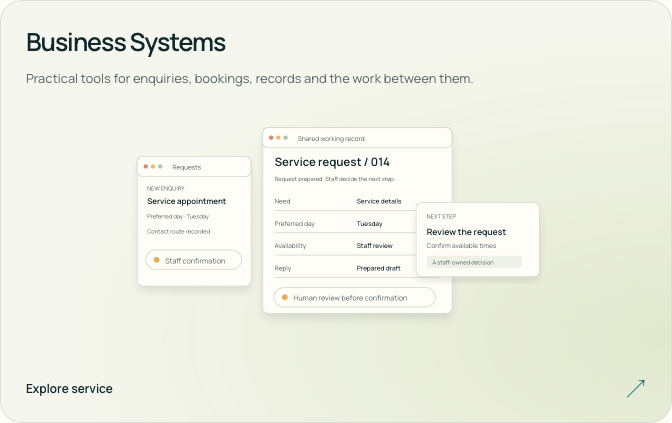Click the Request prepared subtitle line
This screenshot has height=423, width=672.
(334, 179)
